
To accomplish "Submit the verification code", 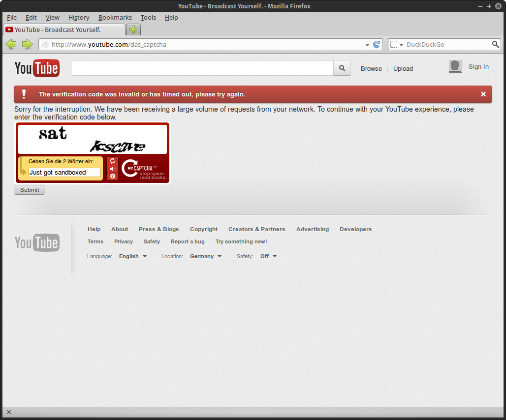I will pyautogui.click(x=30, y=190).
